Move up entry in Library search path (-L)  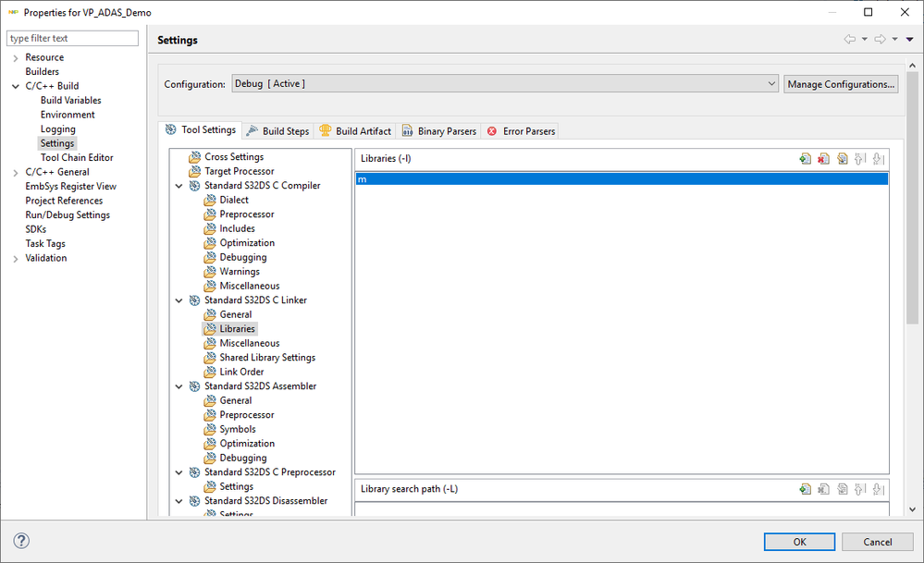click(x=860, y=489)
